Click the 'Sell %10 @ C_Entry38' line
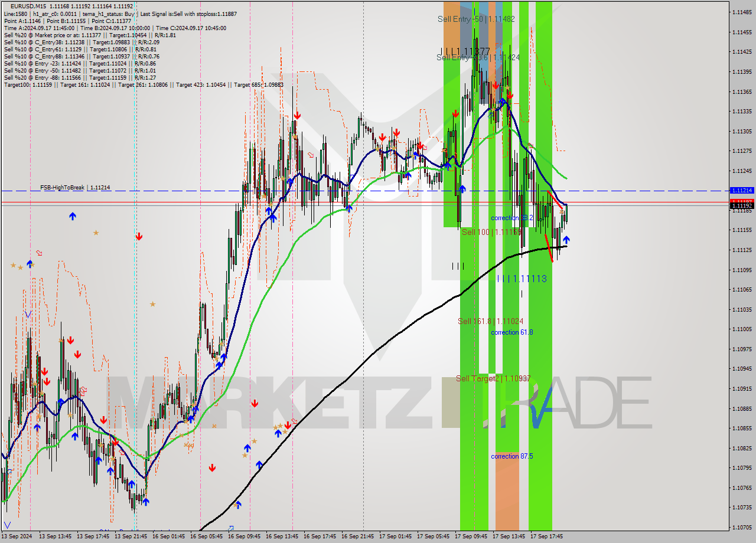The image size is (756, 543). (x=82, y=42)
